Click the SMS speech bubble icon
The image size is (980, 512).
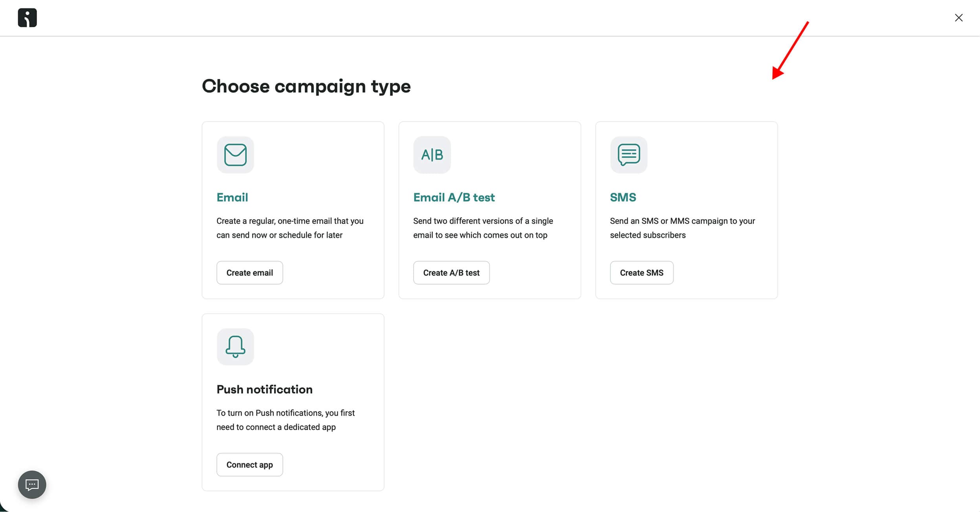coord(628,155)
